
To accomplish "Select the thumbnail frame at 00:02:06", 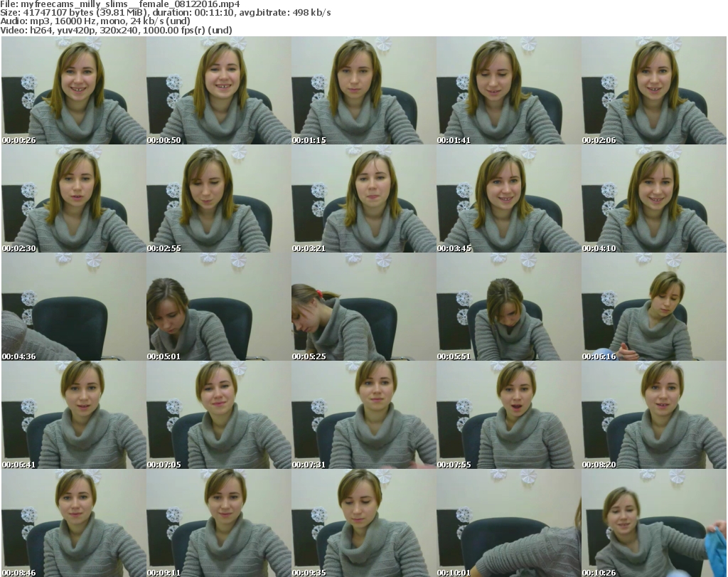I will pos(653,90).
